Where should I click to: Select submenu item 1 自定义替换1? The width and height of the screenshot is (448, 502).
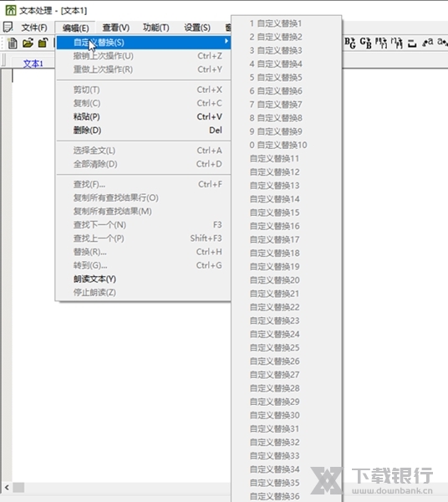[x=287, y=23]
